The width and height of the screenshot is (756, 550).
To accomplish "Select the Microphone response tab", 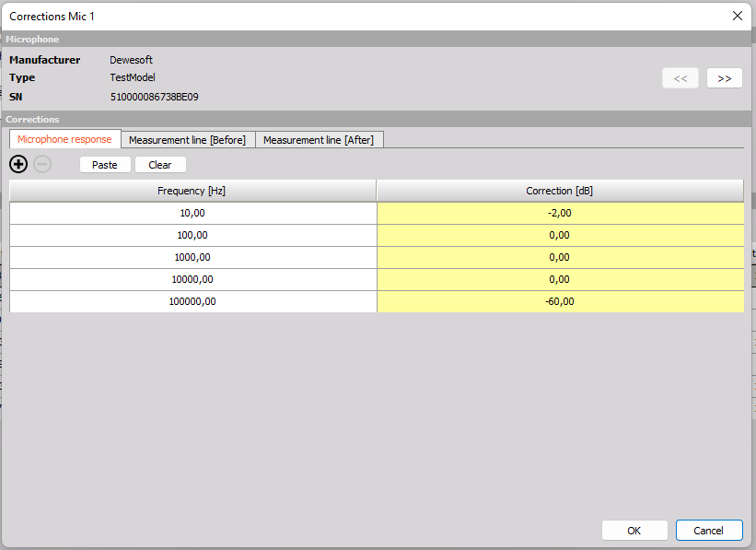I will [x=64, y=139].
